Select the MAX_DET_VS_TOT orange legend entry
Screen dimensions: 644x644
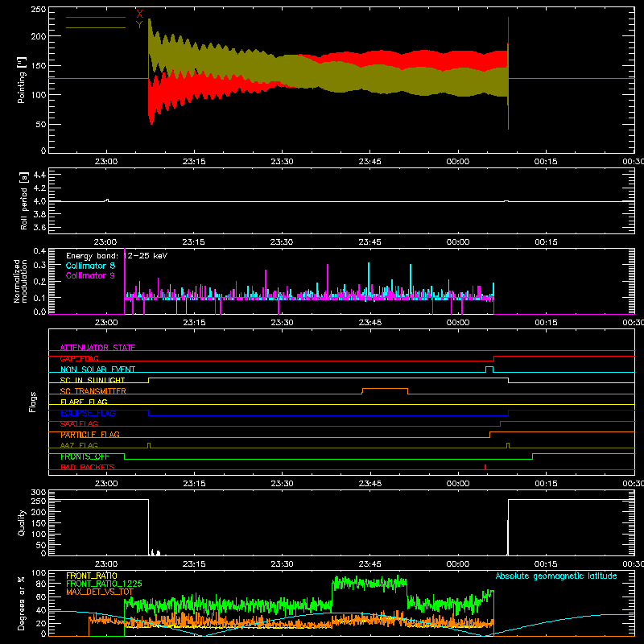pos(100,592)
